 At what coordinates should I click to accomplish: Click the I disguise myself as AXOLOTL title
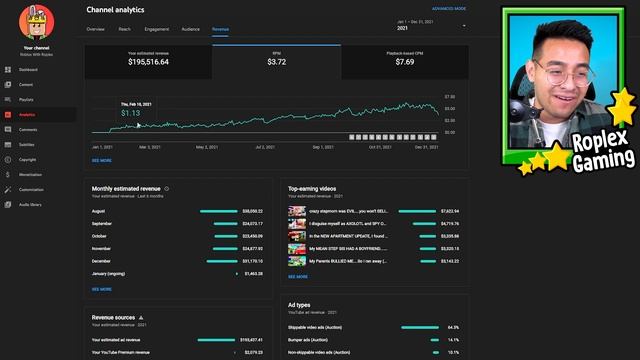click(348, 224)
